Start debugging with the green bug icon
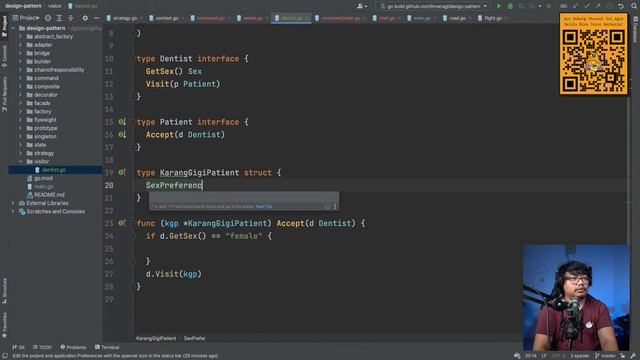Screen dimensions: 640x360 [x=510, y=6]
